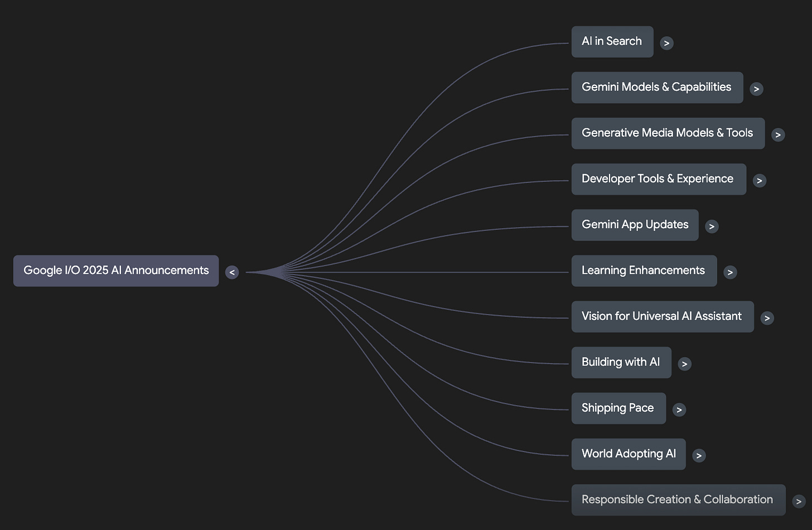The image size is (812, 530).
Task: Expand Gemini Models & Capabilities chevron
Action: click(756, 89)
